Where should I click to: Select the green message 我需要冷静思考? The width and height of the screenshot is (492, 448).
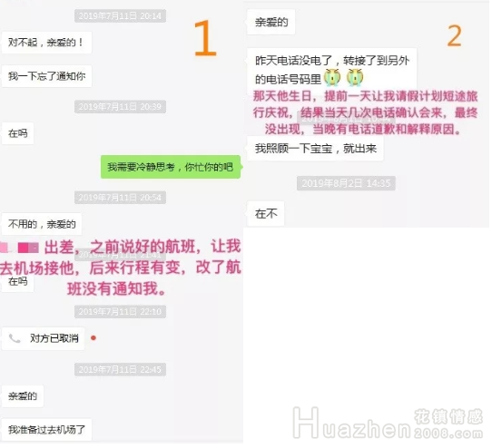171,167
